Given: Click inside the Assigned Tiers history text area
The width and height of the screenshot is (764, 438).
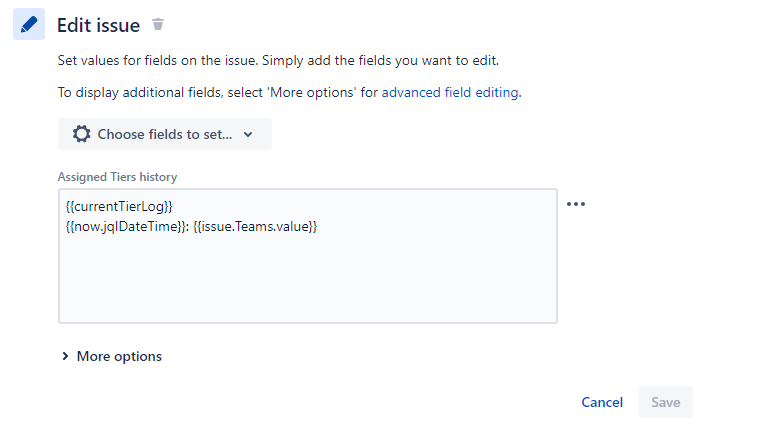Looking at the screenshot, I should coord(308,256).
